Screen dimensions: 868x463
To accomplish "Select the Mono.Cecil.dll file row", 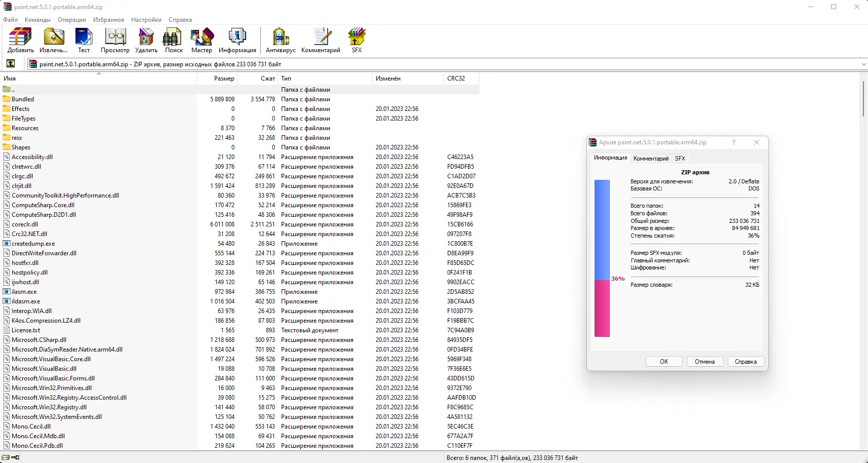I will [x=240, y=427].
